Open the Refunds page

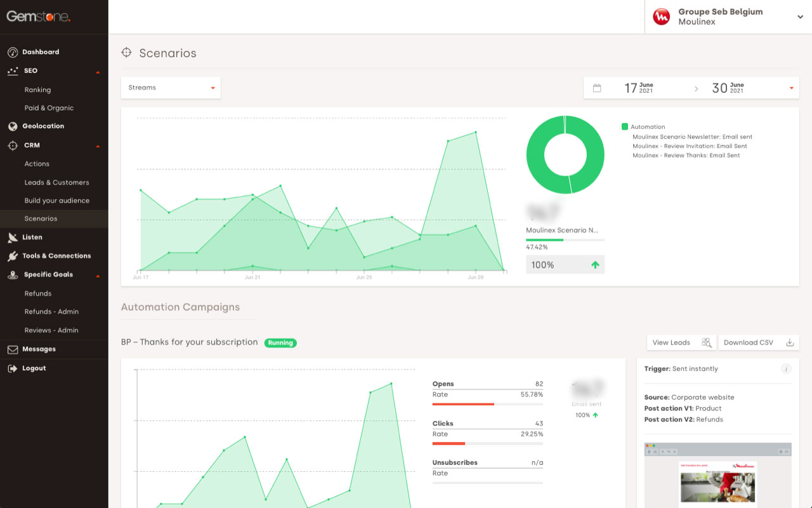tap(38, 293)
